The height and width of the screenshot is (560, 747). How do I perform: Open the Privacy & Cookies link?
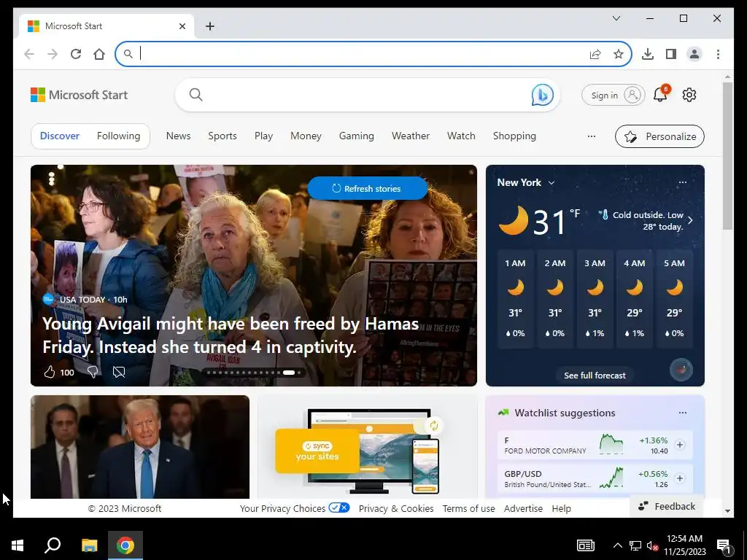396,508
